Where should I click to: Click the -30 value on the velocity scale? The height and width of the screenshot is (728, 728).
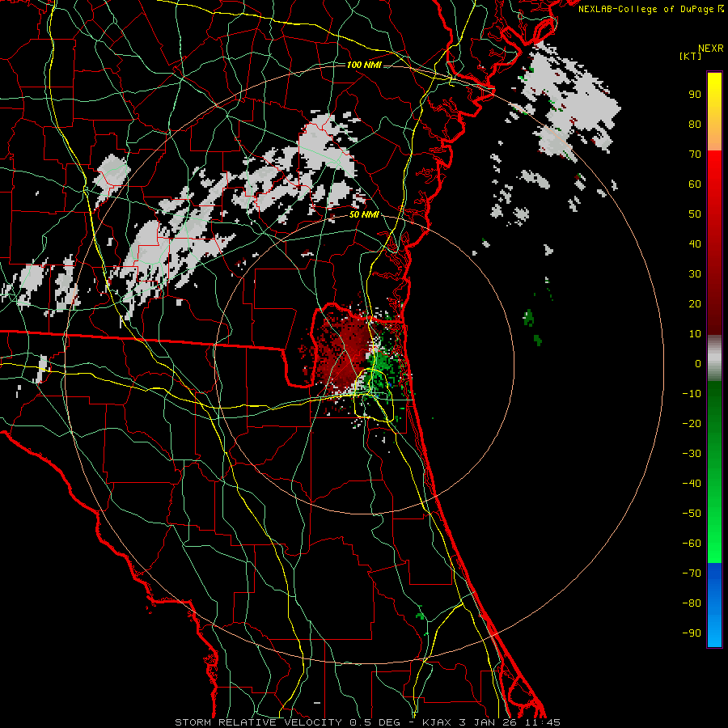[x=692, y=454]
